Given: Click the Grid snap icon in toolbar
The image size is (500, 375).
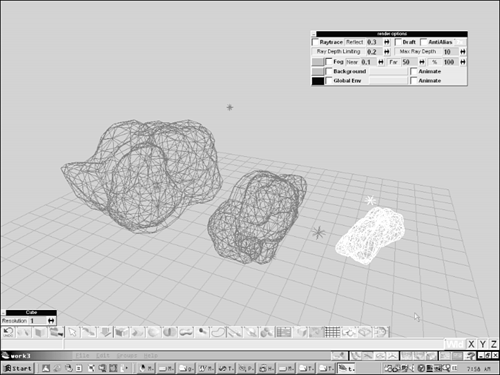Looking at the screenshot, I should coord(332,332).
